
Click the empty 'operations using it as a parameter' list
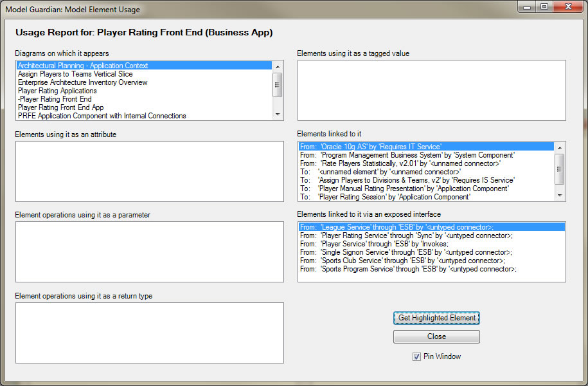pyautogui.click(x=150, y=252)
